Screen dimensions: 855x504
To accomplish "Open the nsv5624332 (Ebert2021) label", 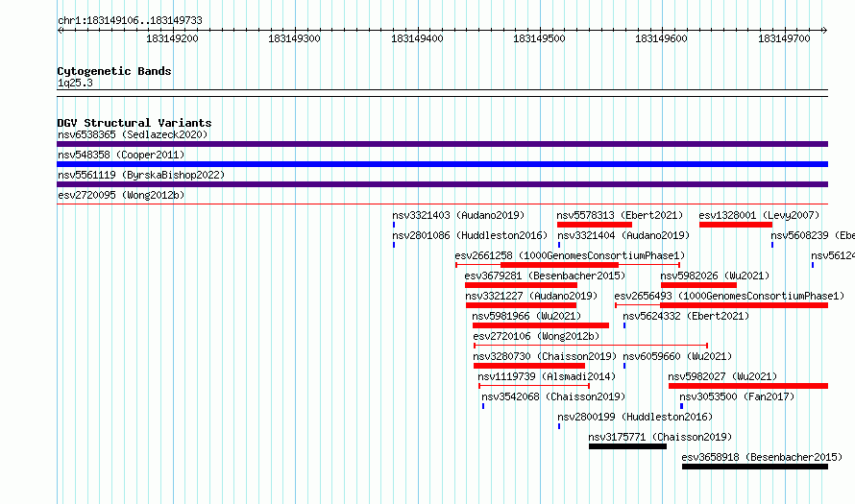I will pos(686,316).
